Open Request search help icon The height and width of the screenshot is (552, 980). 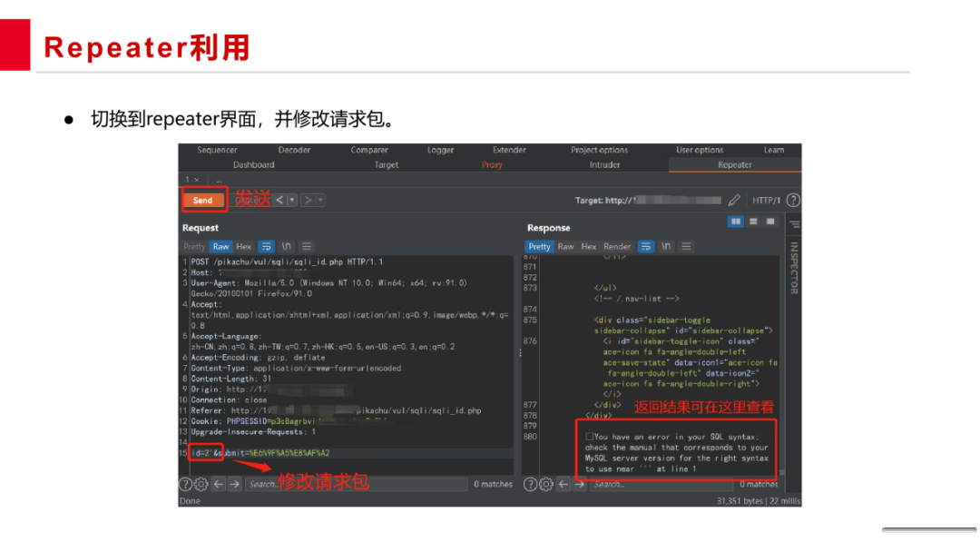(186, 484)
